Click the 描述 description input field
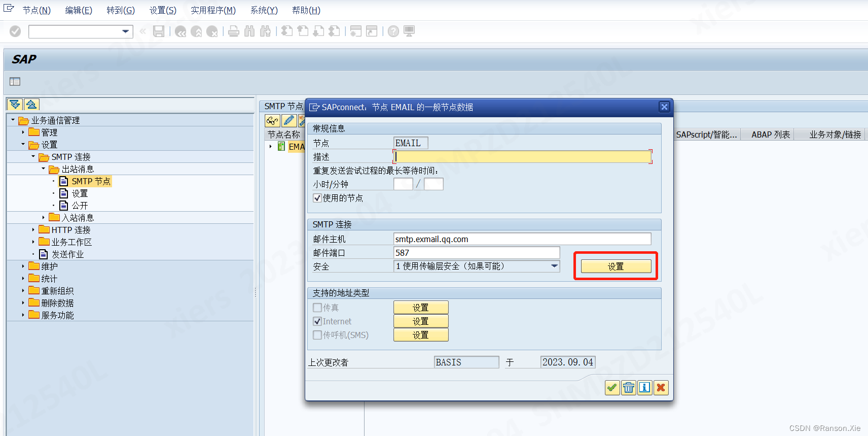This screenshot has width=868, height=436. pyautogui.click(x=523, y=157)
